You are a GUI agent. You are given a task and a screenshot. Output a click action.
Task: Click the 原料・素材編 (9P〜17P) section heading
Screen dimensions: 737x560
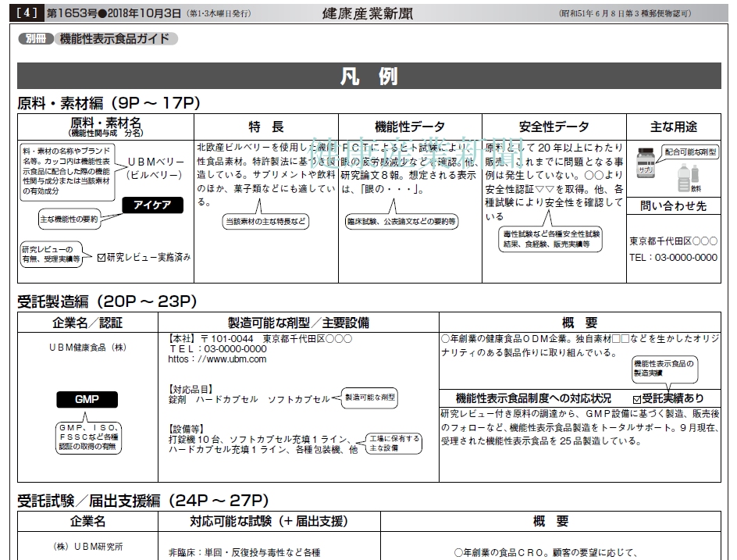coord(109,102)
